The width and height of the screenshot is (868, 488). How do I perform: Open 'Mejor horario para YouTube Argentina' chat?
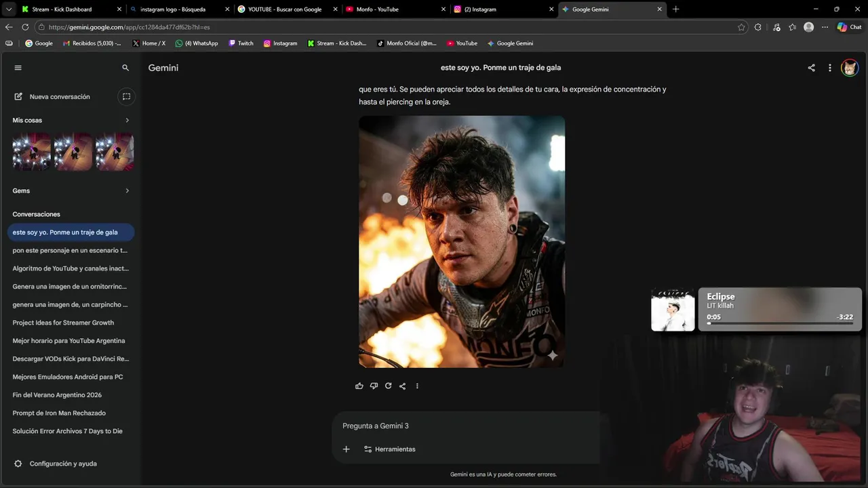click(x=71, y=341)
